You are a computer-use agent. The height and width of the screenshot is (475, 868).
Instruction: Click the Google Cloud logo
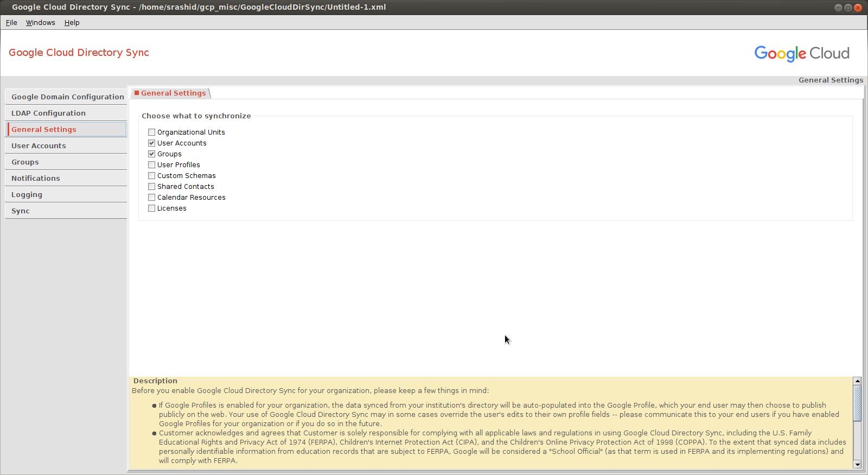pos(802,53)
